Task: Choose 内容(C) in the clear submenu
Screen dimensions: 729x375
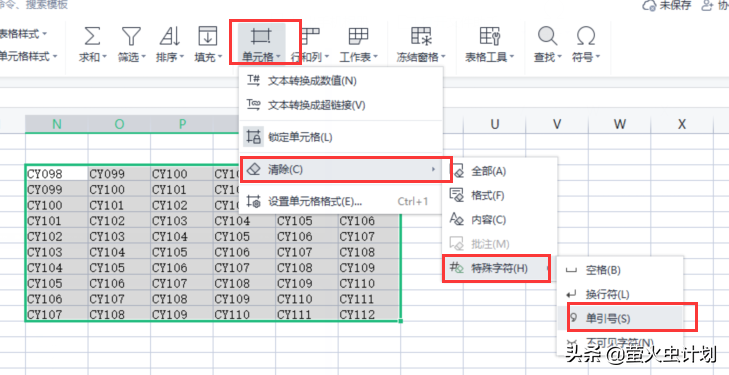Action: coord(500,220)
